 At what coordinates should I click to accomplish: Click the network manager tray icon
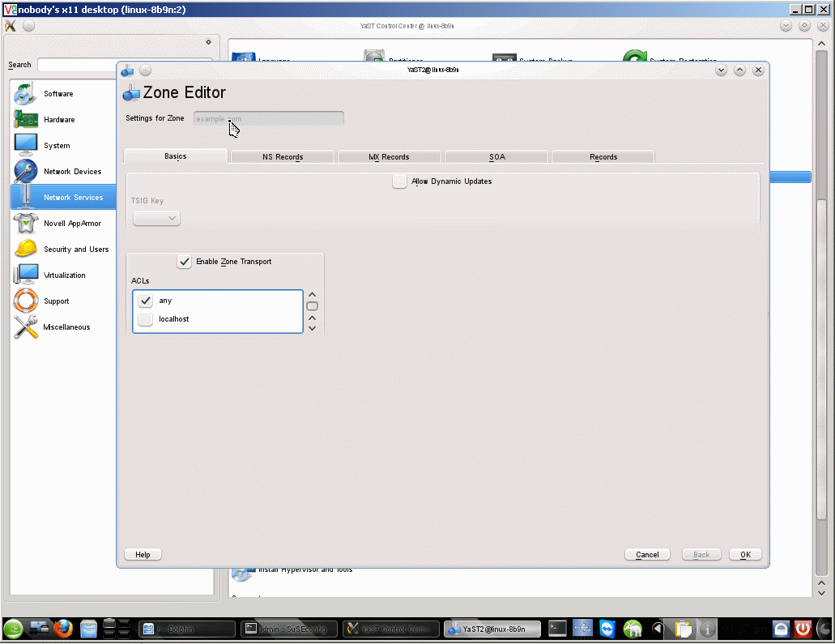(x=582, y=629)
